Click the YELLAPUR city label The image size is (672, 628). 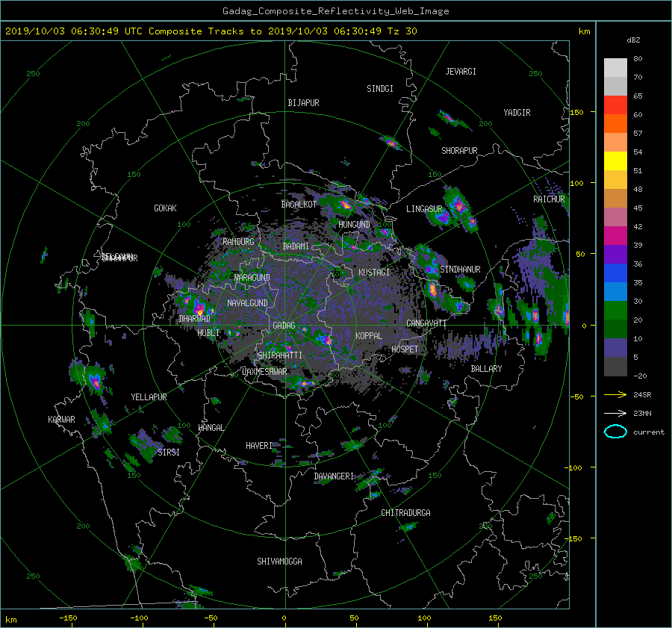click(149, 397)
